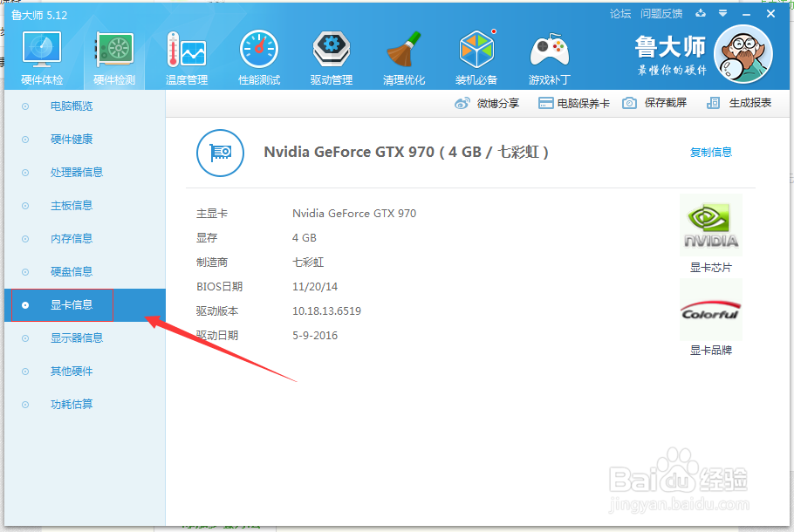The height and width of the screenshot is (532, 794).
Task: Click the graphics card circle icon
Action: coord(220,153)
